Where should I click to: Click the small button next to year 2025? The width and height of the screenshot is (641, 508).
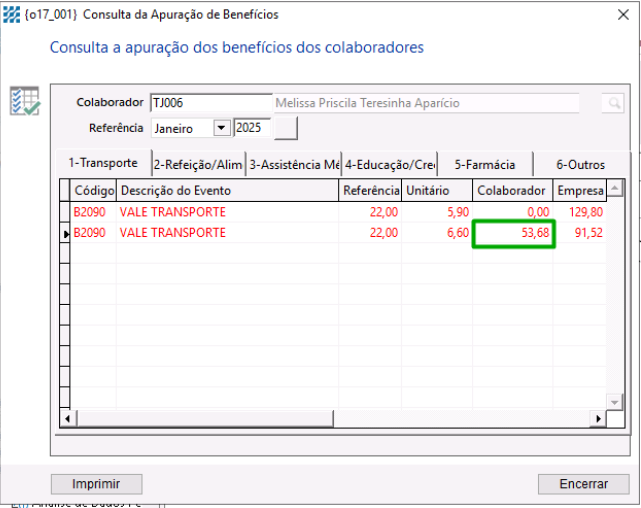tap(286, 128)
